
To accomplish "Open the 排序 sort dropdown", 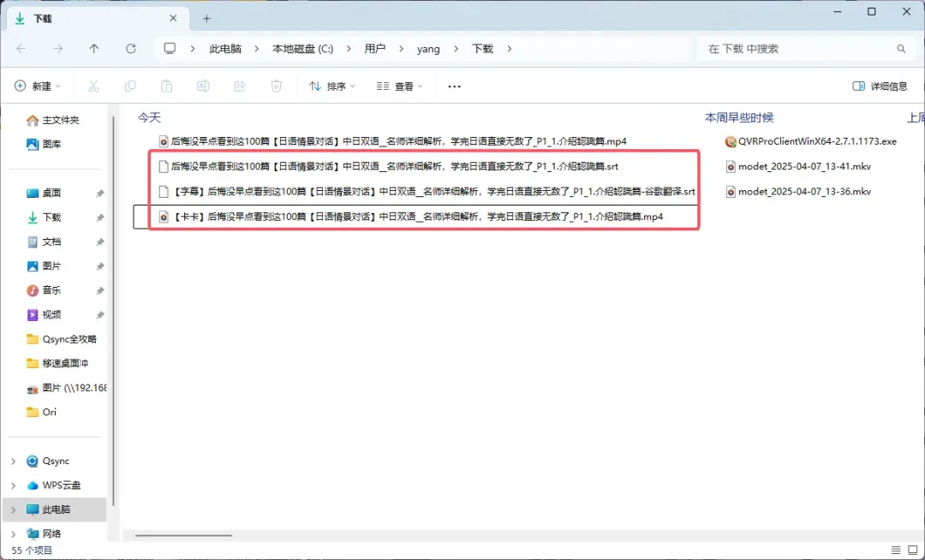I will pyautogui.click(x=331, y=86).
